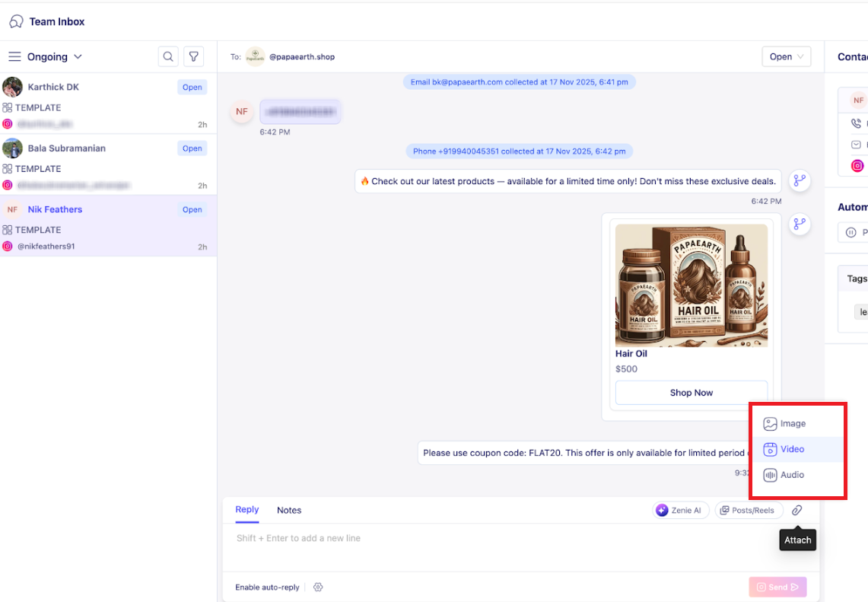Click flow icon next to latest products message
Viewport: 868px width, 602px height.
pos(800,180)
